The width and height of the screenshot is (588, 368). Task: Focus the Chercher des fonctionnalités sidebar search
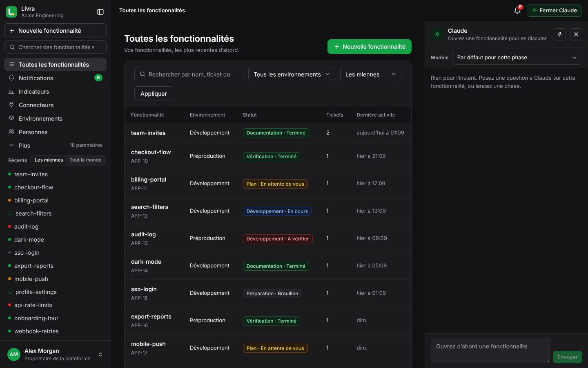(x=55, y=47)
